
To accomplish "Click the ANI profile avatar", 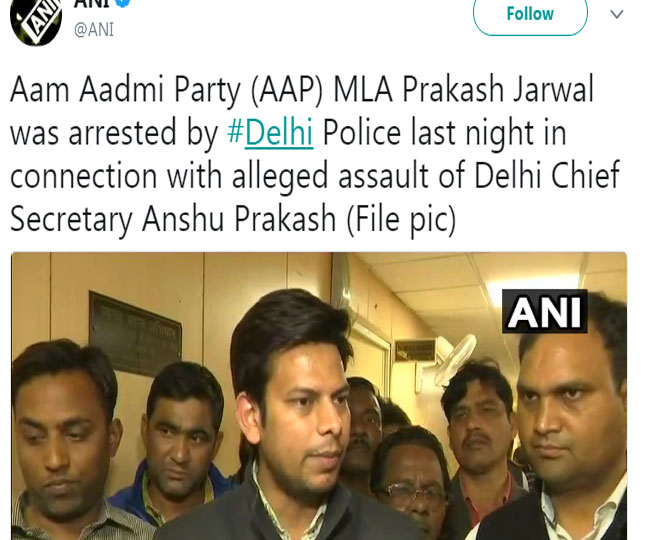I will pos(35,19).
